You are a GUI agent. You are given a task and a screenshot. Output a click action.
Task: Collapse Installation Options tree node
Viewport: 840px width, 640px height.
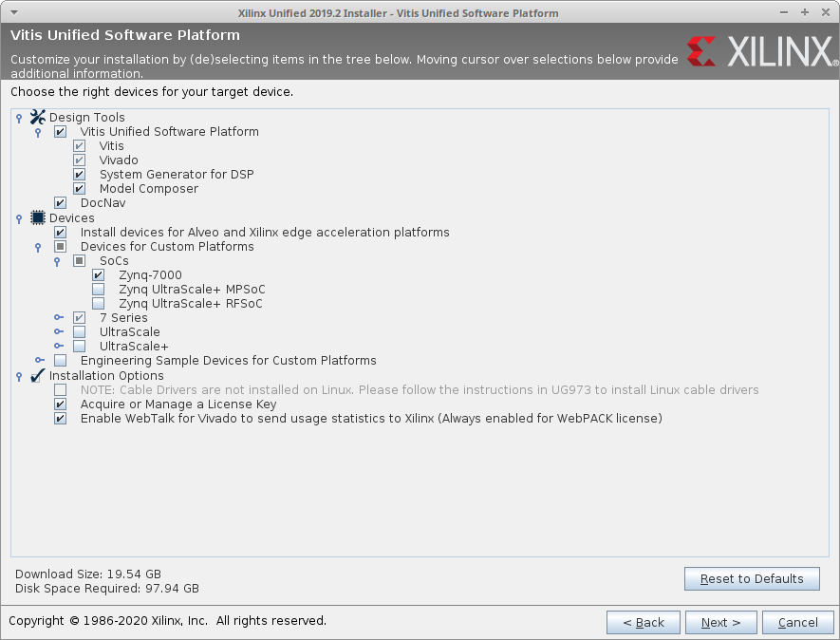click(x=19, y=376)
